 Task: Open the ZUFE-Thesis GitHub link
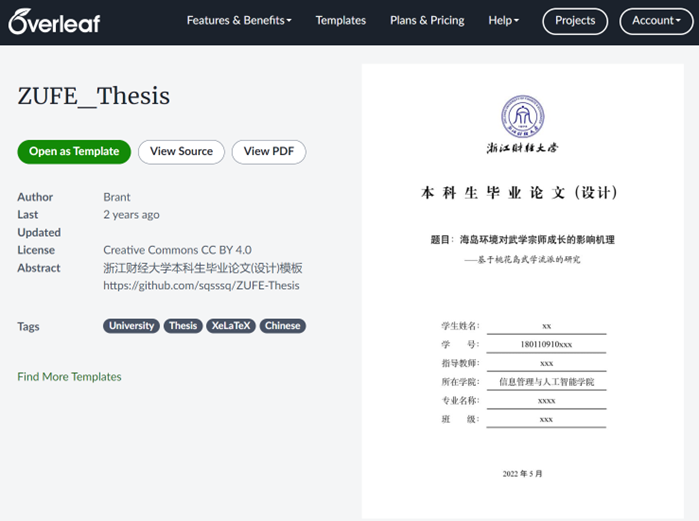pyautogui.click(x=201, y=285)
